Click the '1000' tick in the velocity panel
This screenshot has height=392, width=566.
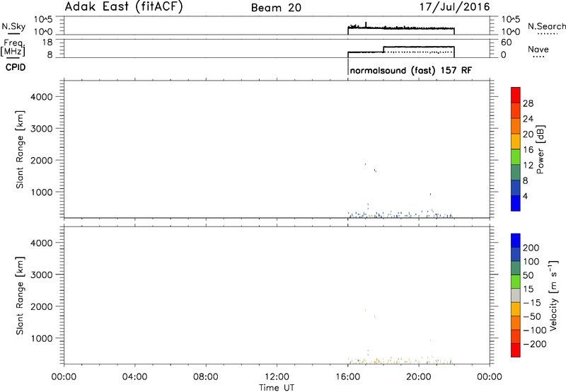41,338
